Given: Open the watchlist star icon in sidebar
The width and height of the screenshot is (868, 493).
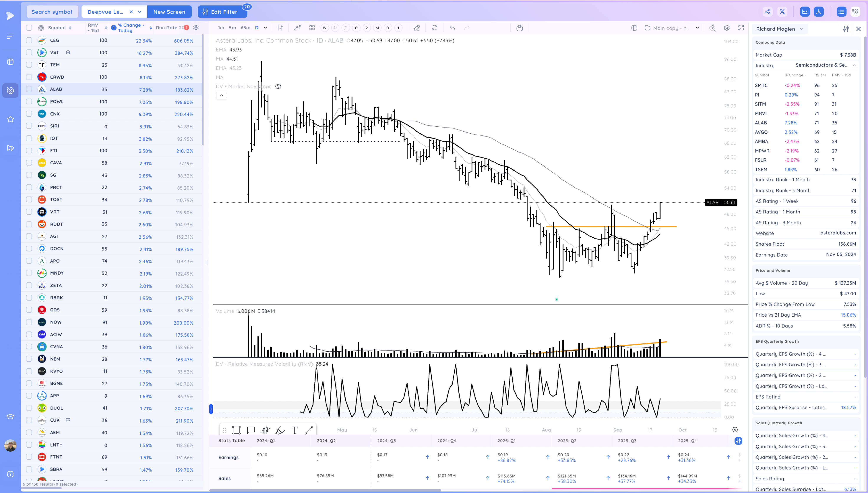Looking at the screenshot, I should pyautogui.click(x=10, y=119).
